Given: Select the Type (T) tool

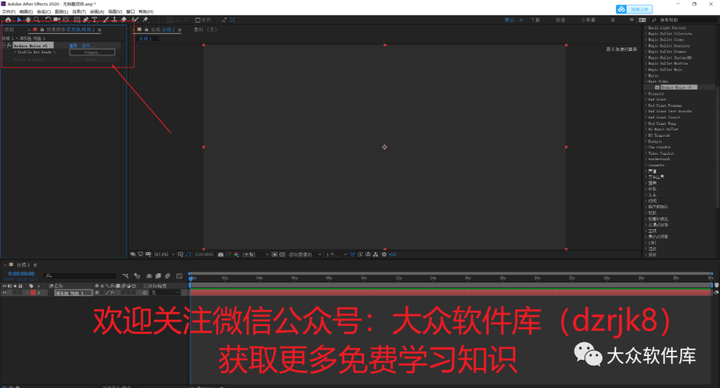Looking at the screenshot, I should 95,20.
